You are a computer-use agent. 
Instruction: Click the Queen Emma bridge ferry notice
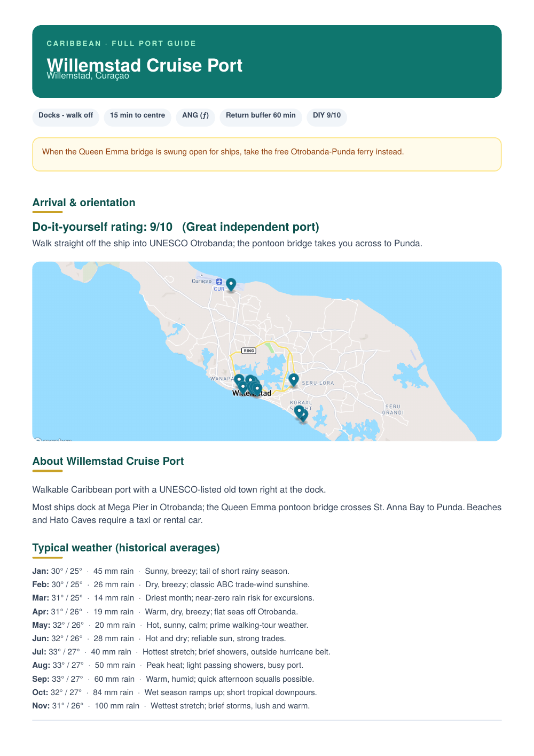click(267, 154)
